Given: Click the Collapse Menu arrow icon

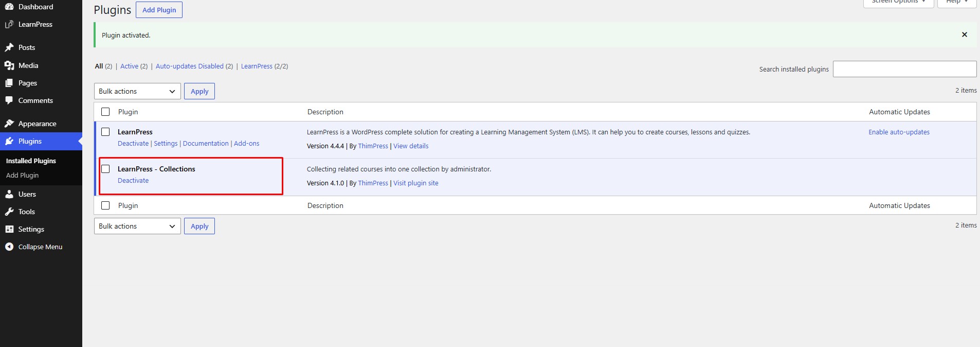Looking at the screenshot, I should click(x=9, y=247).
